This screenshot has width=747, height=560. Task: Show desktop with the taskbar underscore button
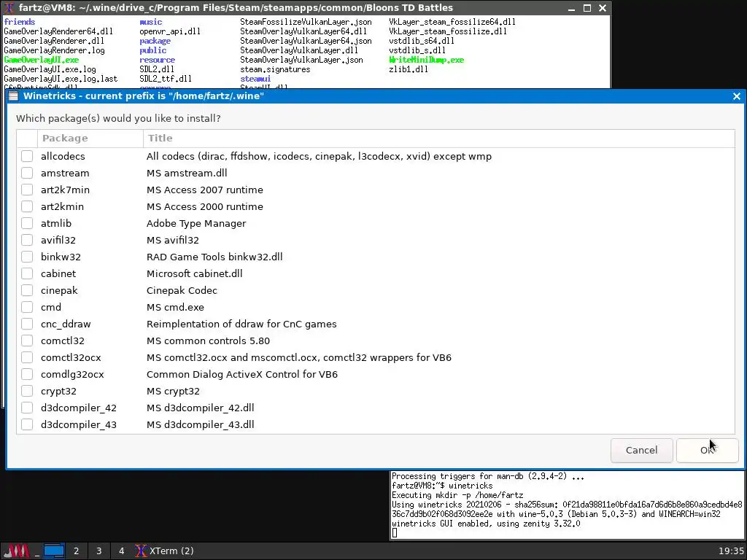pyautogui.click(x=37, y=551)
